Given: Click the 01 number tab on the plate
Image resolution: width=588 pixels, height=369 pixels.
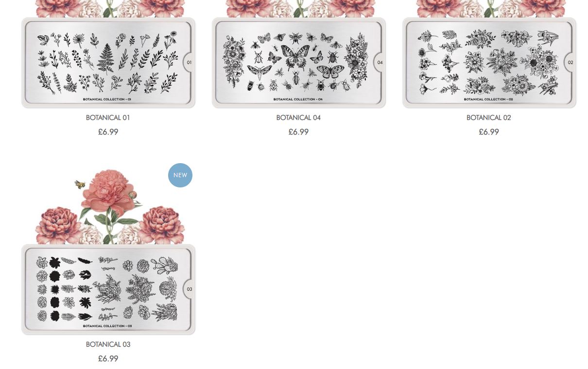Looking at the screenshot, I should tap(189, 62).
